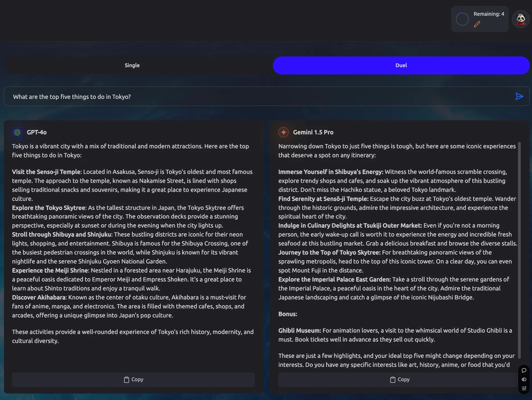Image resolution: width=532 pixels, height=400 pixels.
Task: Switch to the Single tab
Action: [x=132, y=65]
